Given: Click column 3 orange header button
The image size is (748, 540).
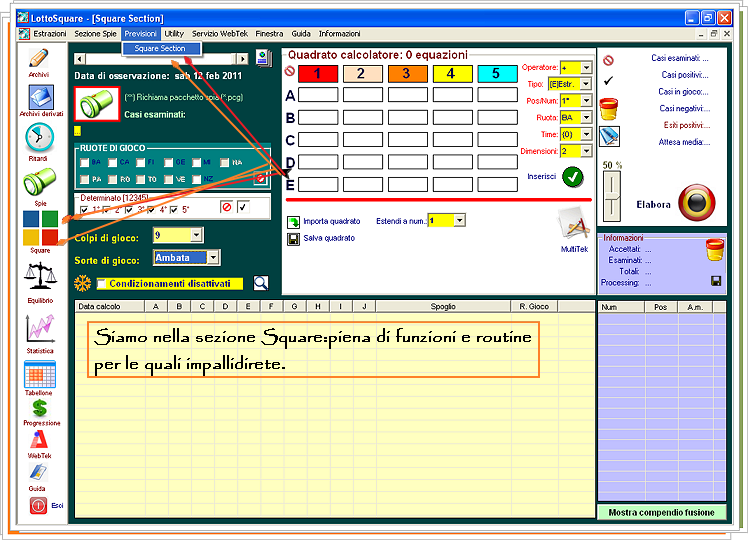Looking at the screenshot, I should (407, 74).
